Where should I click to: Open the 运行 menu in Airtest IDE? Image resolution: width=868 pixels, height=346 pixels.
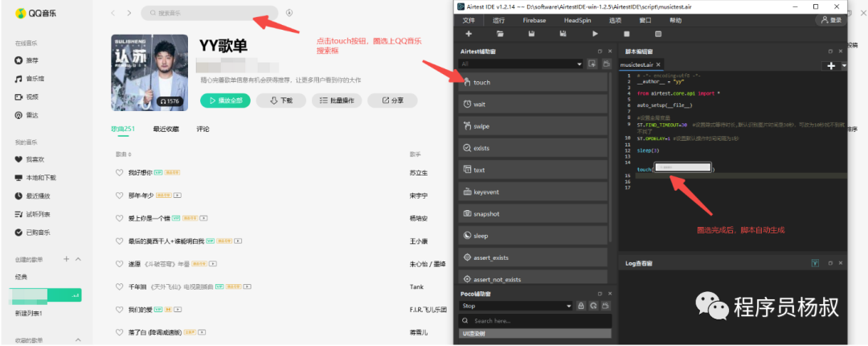(499, 20)
